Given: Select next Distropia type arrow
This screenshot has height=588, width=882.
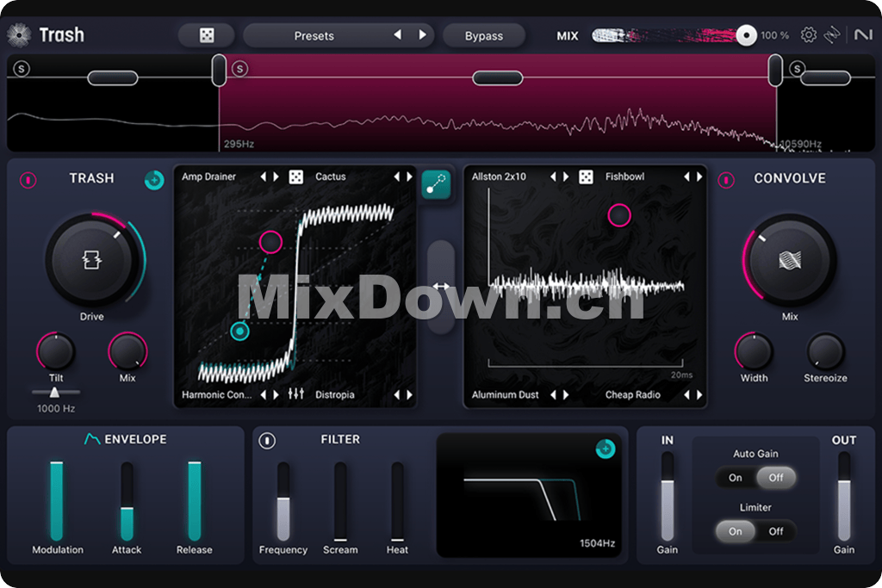Looking at the screenshot, I should pos(409,394).
